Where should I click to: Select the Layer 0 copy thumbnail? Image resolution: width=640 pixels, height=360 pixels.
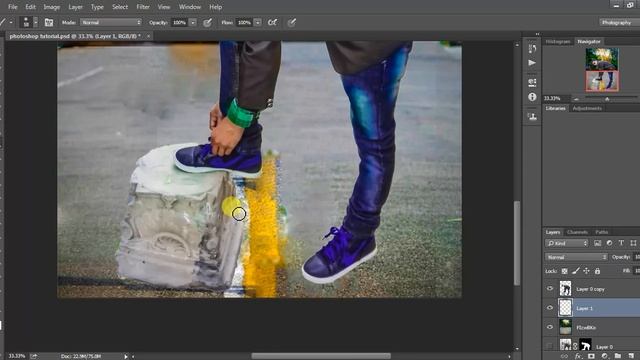click(565, 289)
